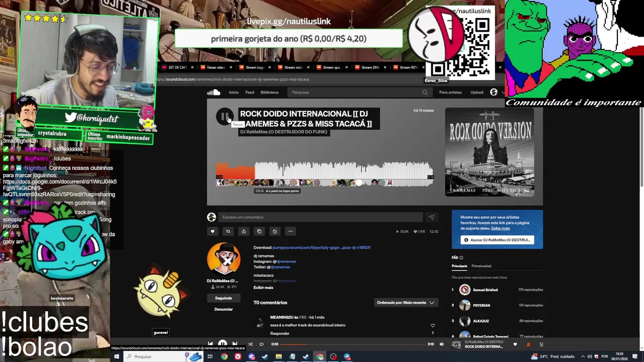Click the artist name 'DJ RaMeMes (O DESTRUIDOR DO FUNK)'
Image resolution: width=644 pixels, height=362 pixels.
pos(284,132)
